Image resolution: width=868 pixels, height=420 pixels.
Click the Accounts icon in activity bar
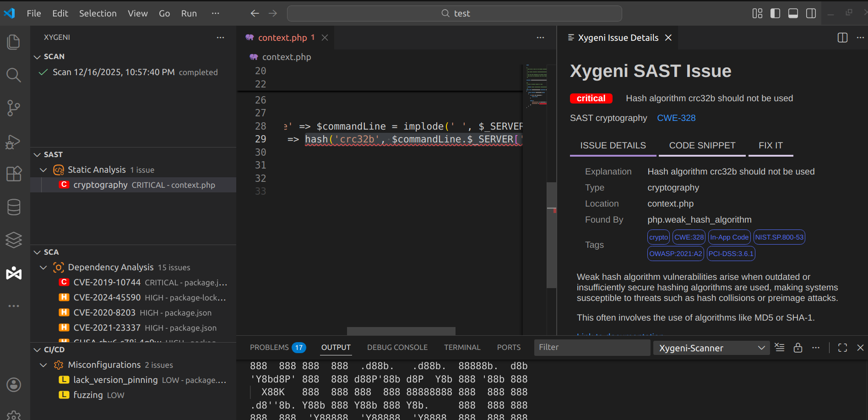14,385
